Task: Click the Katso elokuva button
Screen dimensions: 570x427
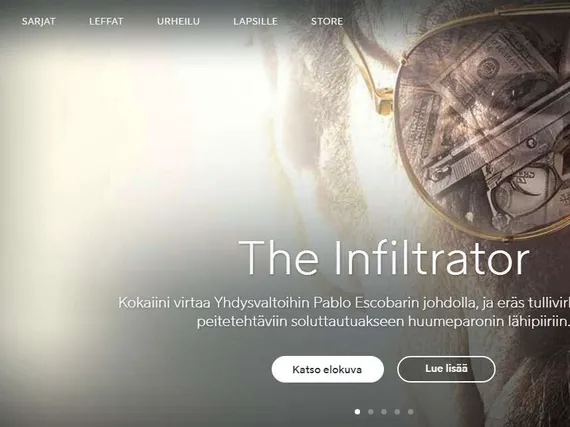Action: point(327,370)
